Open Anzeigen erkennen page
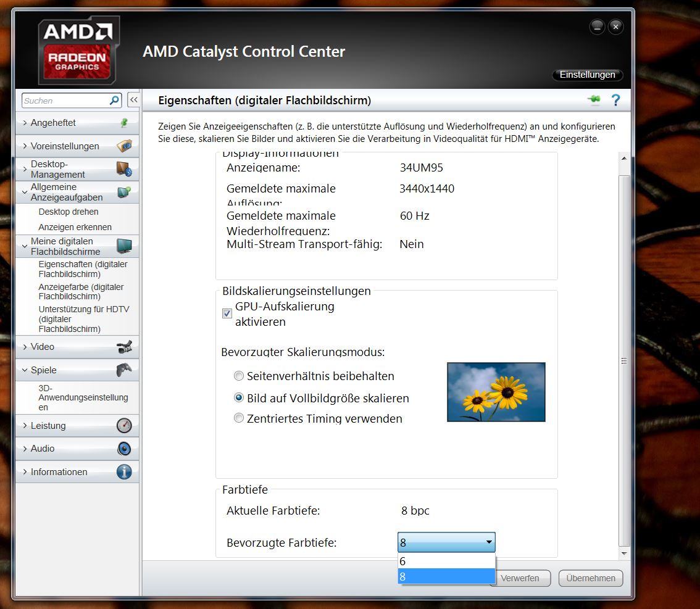 coord(75,227)
